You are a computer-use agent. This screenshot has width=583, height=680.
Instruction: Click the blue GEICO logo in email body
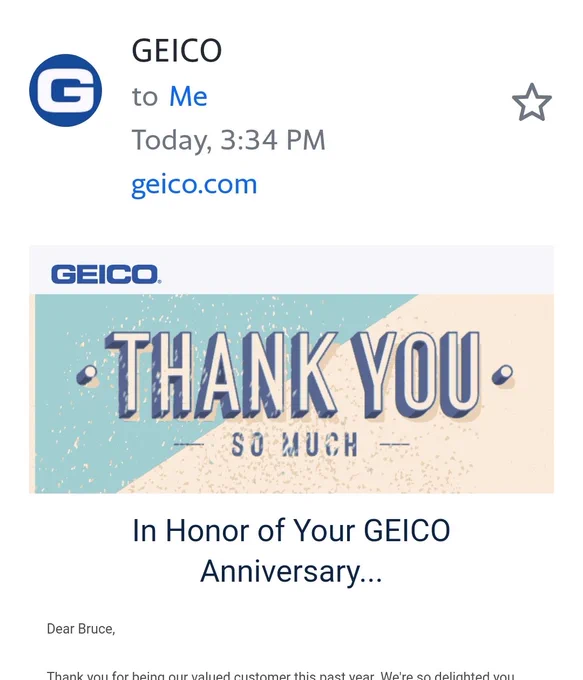106,275
